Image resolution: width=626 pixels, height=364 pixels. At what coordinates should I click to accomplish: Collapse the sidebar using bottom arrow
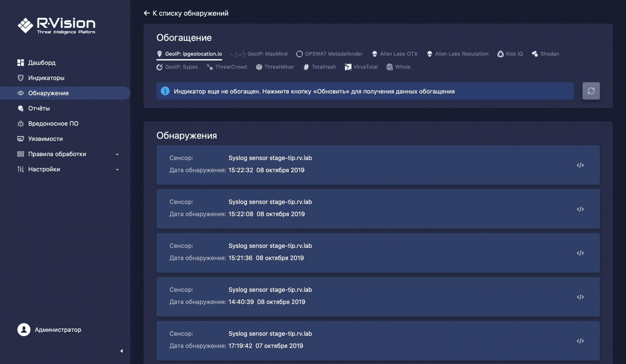point(121,351)
